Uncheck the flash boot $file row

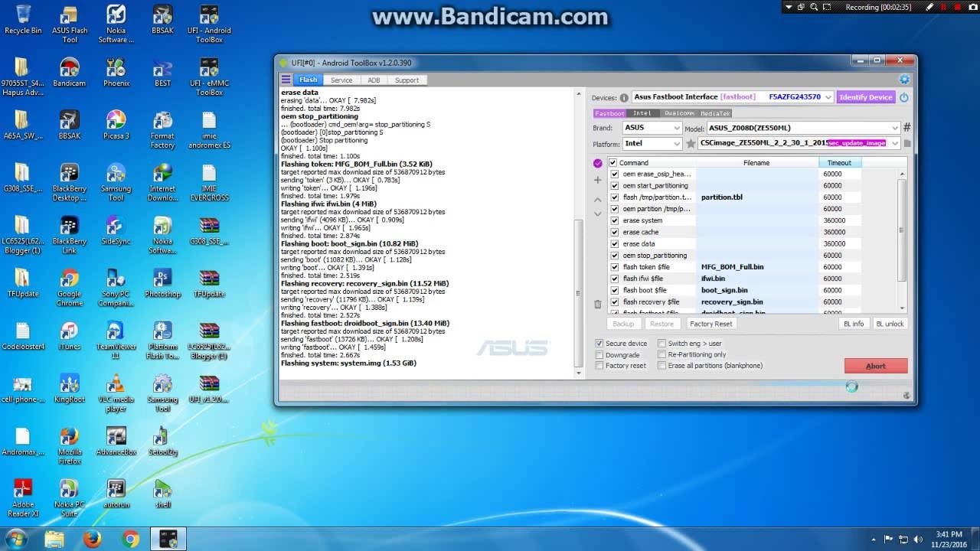tap(614, 290)
